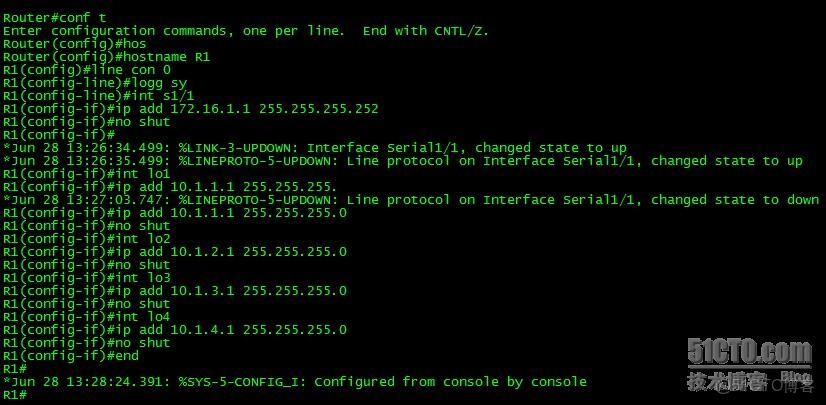Click the 10.1.4.1 IP address line

(x=175, y=330)
